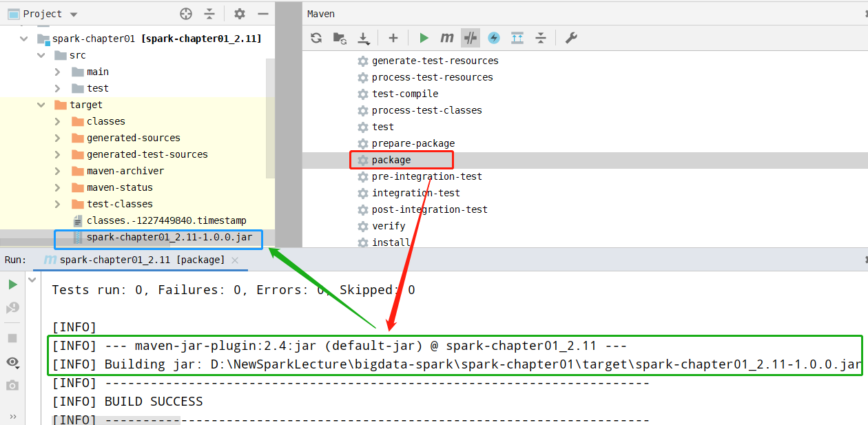Image resolution: width=868 pixels, height=425 pixels.
Task: Open Execute Maven Goal (m) icon
Action: [x=447, y=38]
